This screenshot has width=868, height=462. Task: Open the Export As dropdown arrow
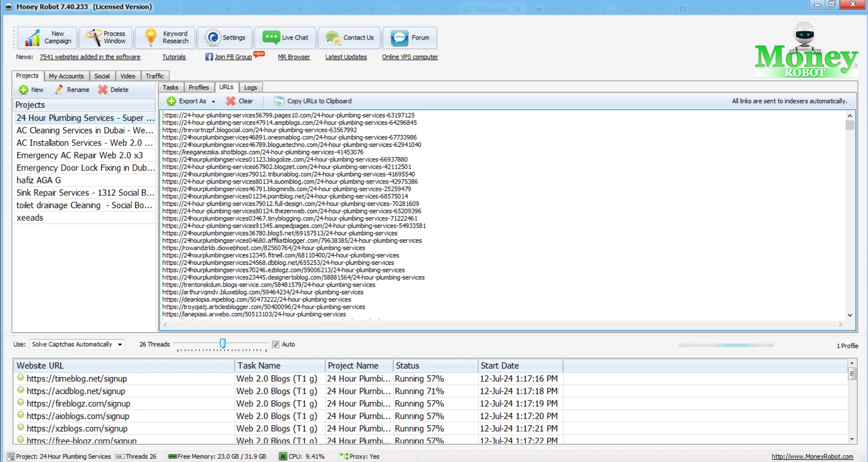point(213,102)
